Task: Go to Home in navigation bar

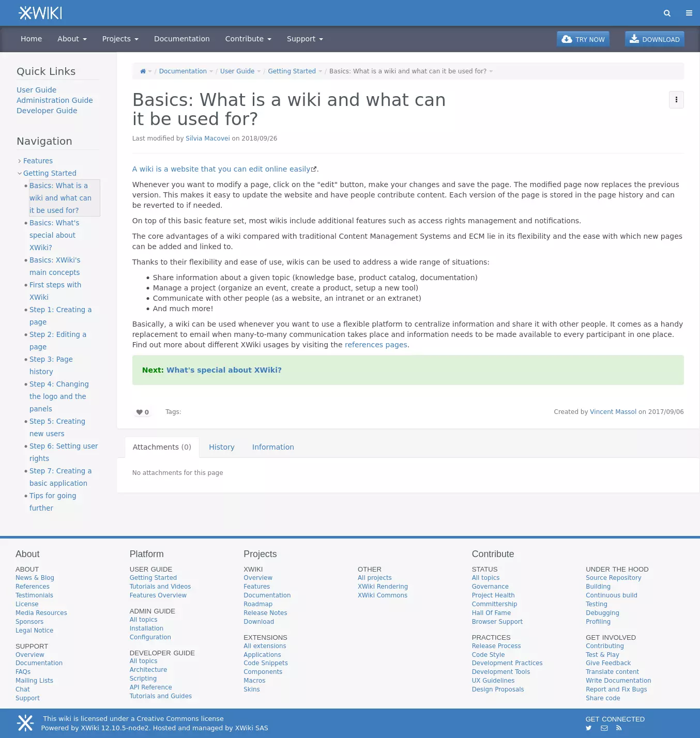Action: [31, 39]
